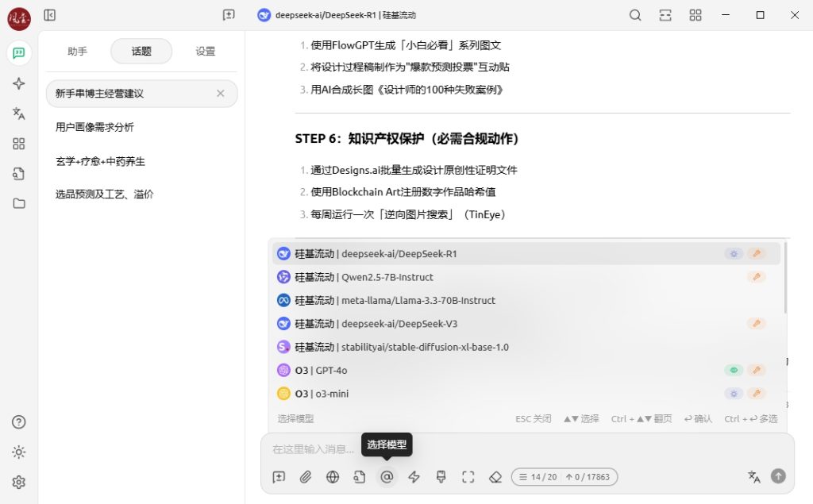Expand input to fullscreen with brackets icon
The height and width of the screenshot is (504, 813).
point(468,477)
